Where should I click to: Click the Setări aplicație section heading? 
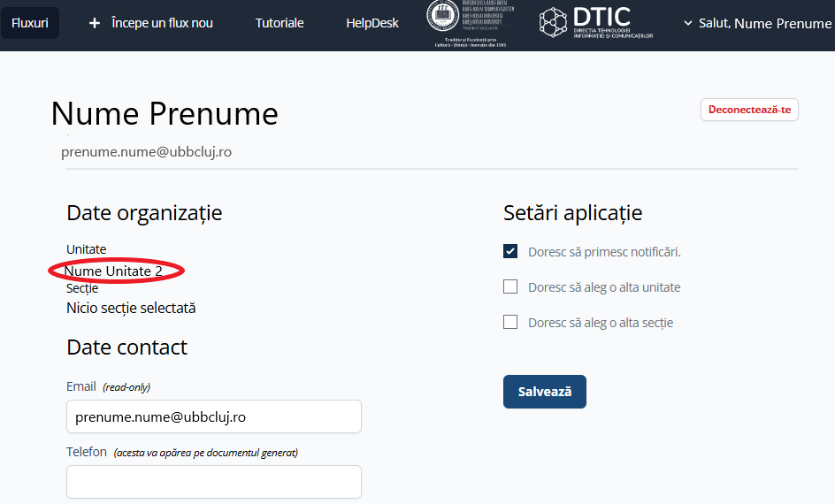572,213
